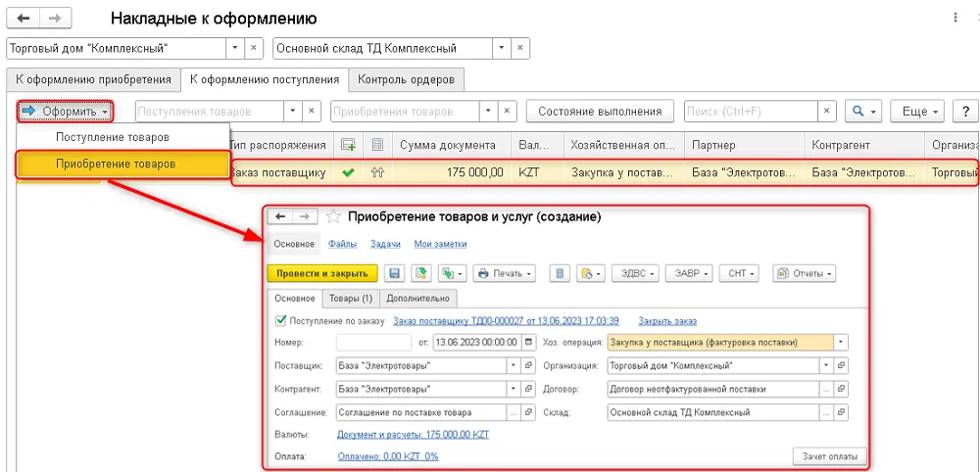Viewport: 980px width, 472px height.
Task: Choose Приобретение товаров from the Оформить menu
Action: [123, 165]
